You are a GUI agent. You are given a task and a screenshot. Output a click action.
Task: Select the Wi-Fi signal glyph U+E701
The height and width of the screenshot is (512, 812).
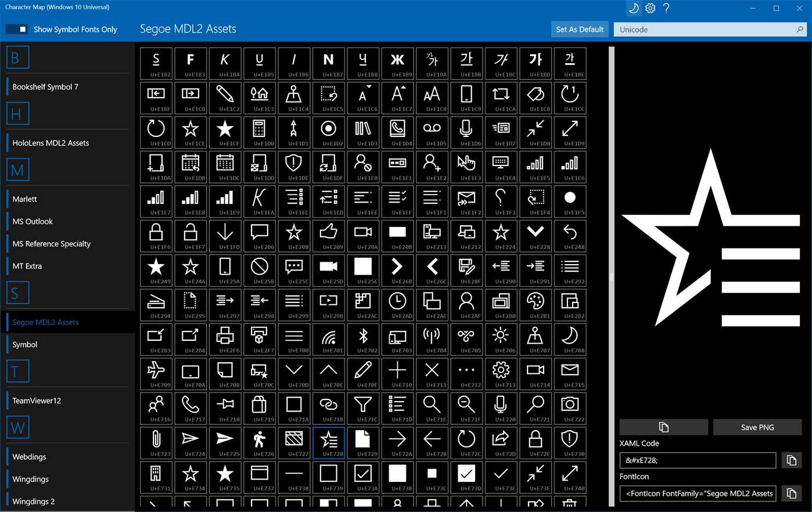click(328, 340)
